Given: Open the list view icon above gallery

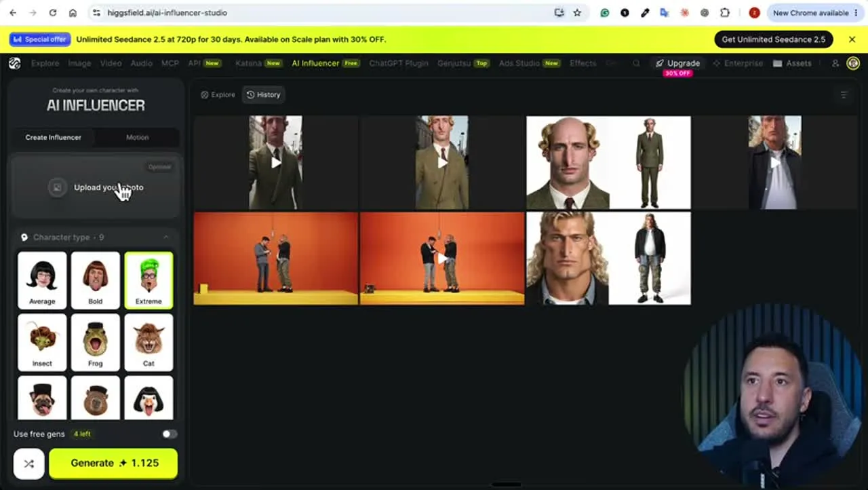Looking at the screenshot, I should click(x=844, y=95).
